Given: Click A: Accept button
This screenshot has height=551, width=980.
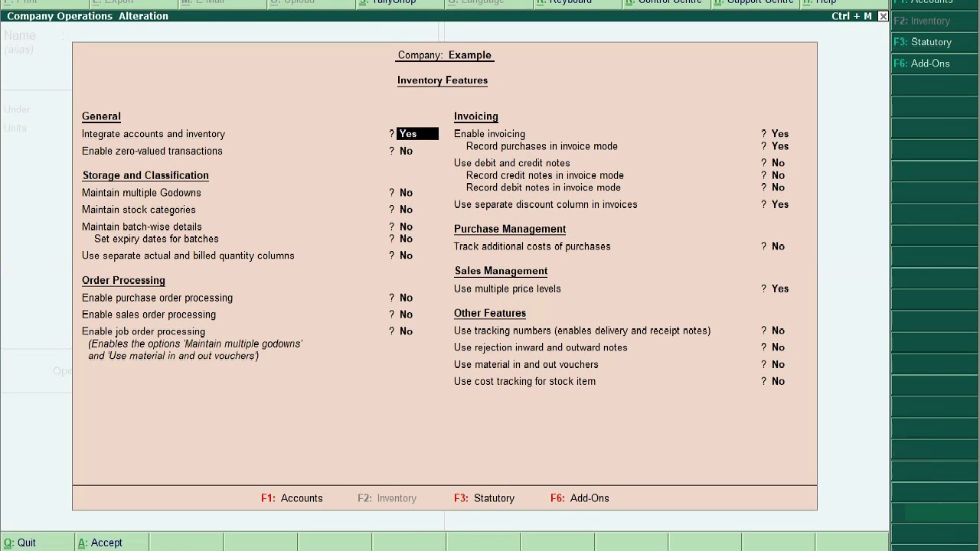Looking at the screenshot, I should click(x=111, y=543).
